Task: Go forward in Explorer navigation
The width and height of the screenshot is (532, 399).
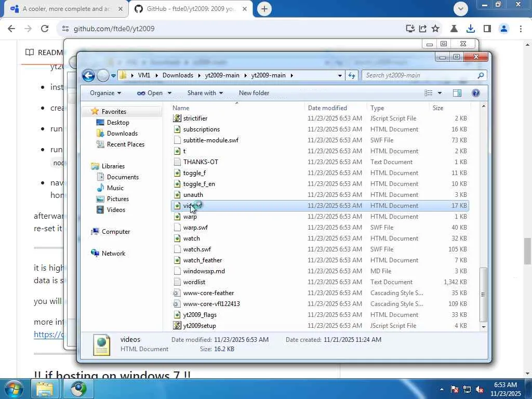Action: (103, 75)
